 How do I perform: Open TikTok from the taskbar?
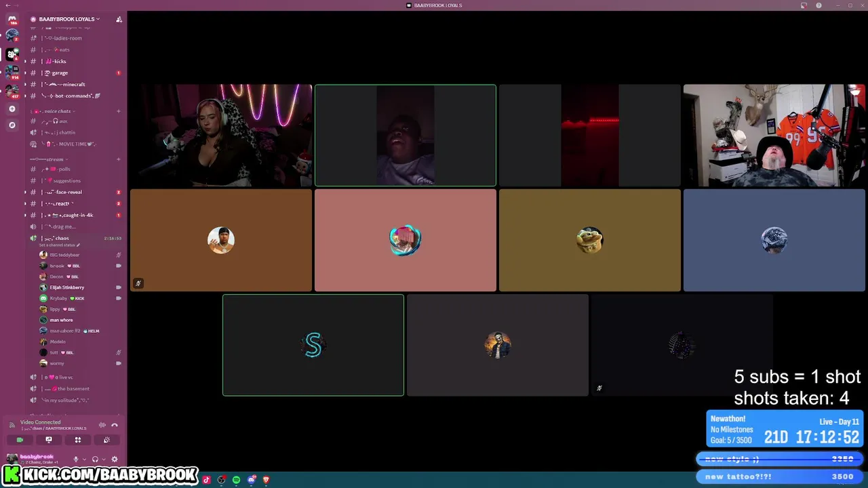pos(207,480)
